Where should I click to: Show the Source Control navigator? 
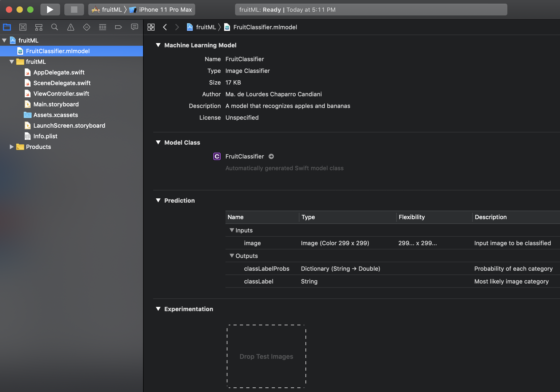point(23,27)
